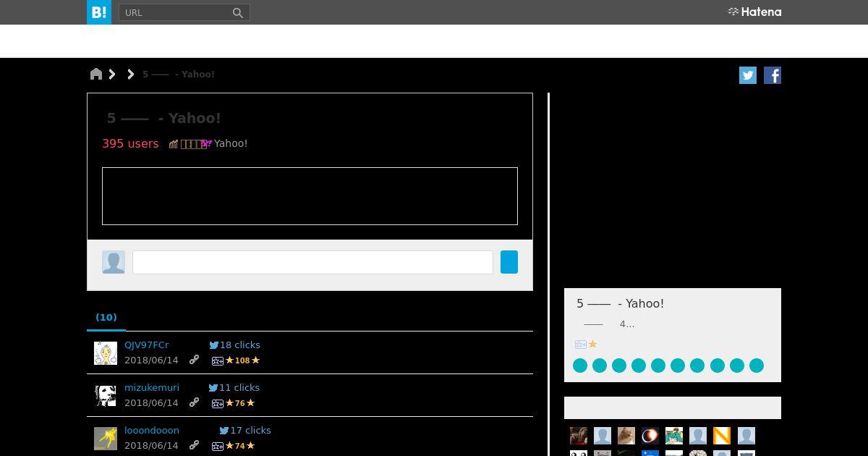Open mizukemuri's avatar image
The width and height of the screenshot is (868, 456).
click(x=106, y=396)
